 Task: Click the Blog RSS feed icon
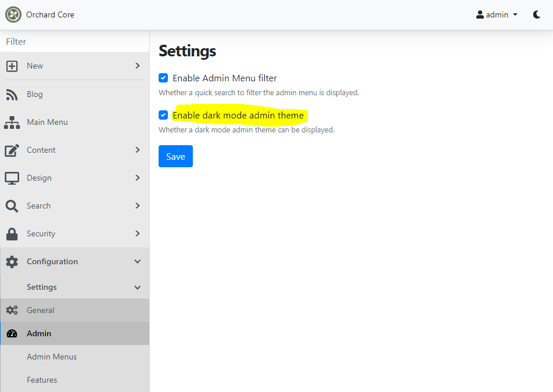(x=12, y=94)
